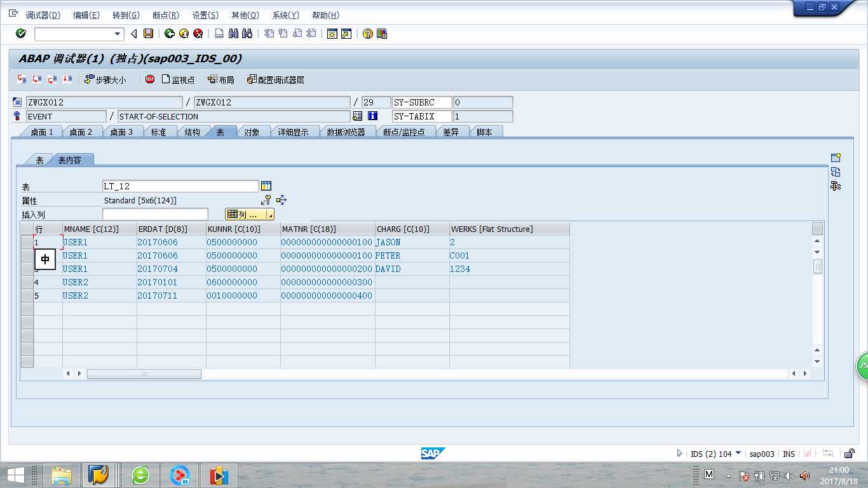The height and width of the screenshot is (488, 868).
Task: Show hidden system tray icons arrow
Action: (x=728, y=476)
